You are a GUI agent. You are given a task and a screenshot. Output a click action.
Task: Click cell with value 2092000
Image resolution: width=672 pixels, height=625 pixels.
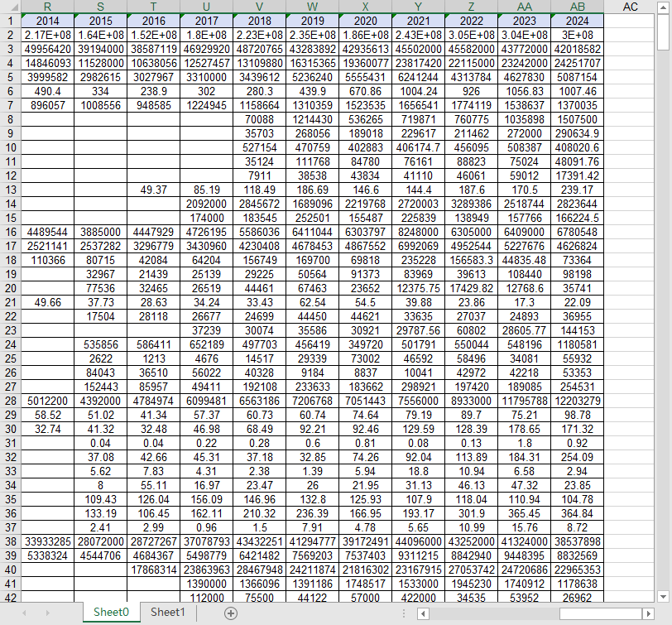pos(207,204)
